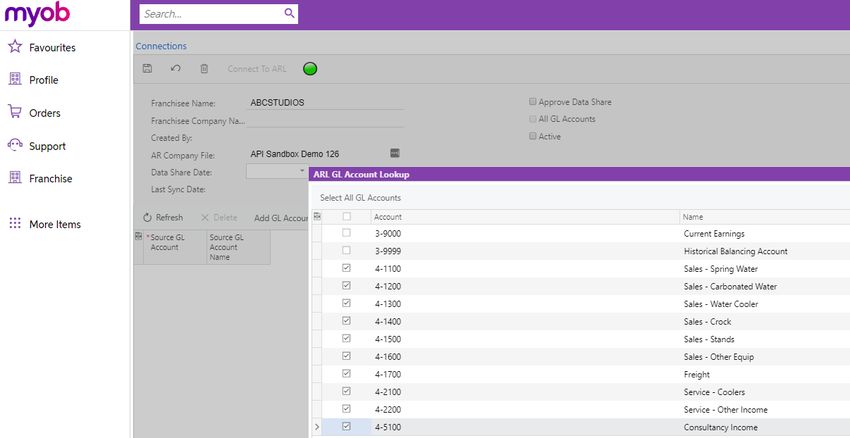Uncheck the 4-1500 Sales - Stands checkbox
This screenshot has height=438, width=850.
click(346, 338)
